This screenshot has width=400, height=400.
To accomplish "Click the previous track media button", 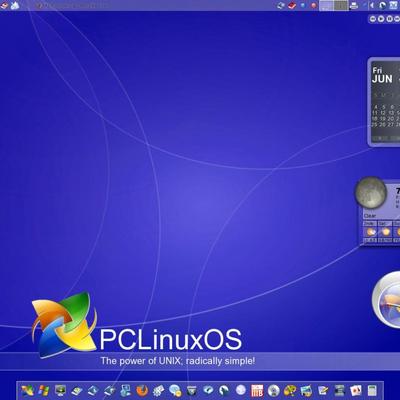I will pos(373,19).
